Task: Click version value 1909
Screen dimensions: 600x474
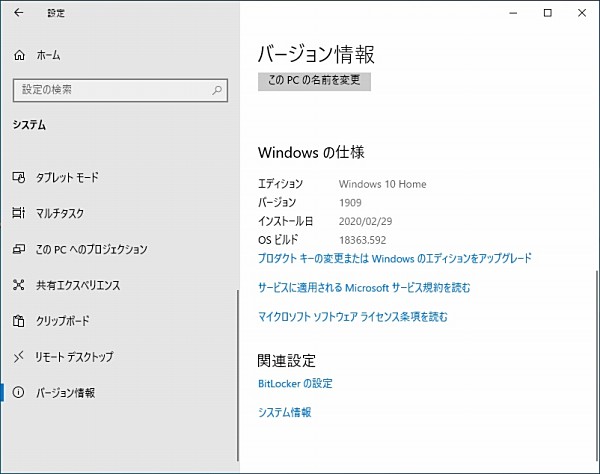Action: 350,202
